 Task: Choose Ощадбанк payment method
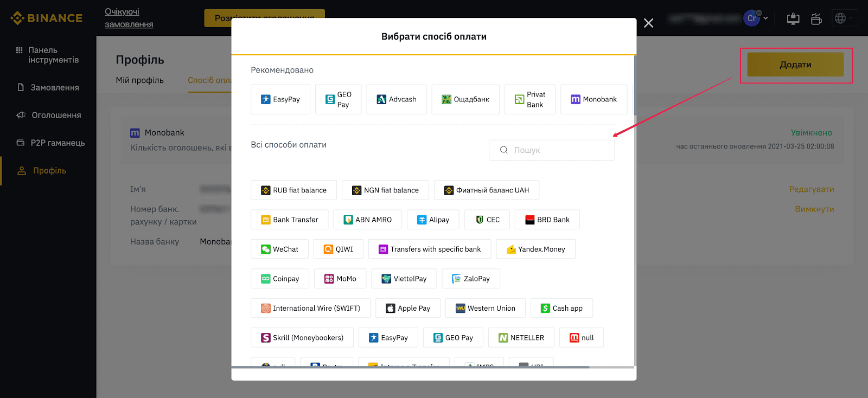pos(465,99)
